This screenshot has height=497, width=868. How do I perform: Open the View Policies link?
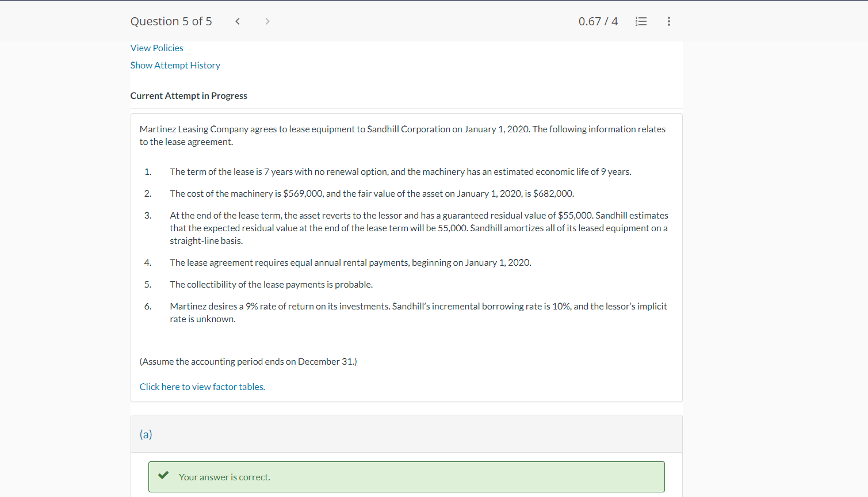(x=156, y=48)
